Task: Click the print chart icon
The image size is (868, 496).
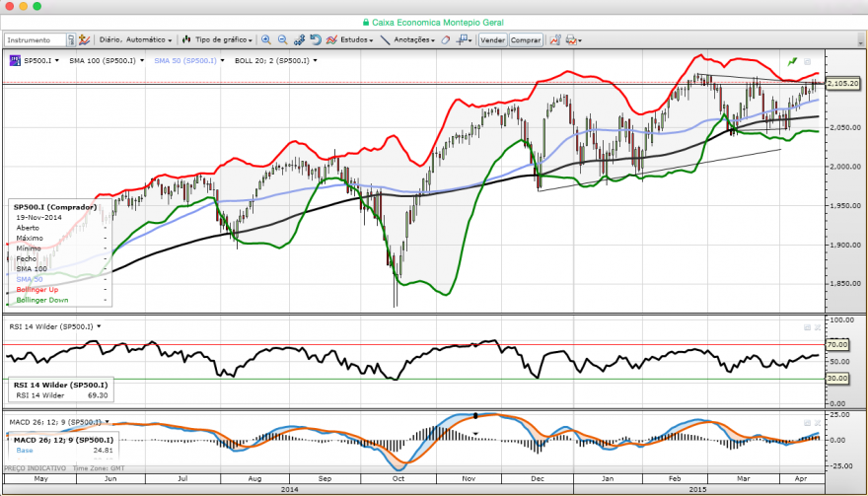Action: pos(573,39)
